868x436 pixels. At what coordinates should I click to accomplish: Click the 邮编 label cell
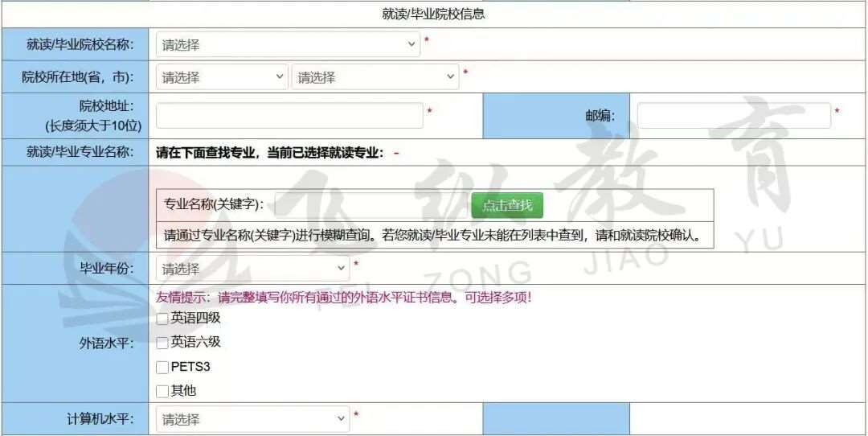[x=600, y=116]
